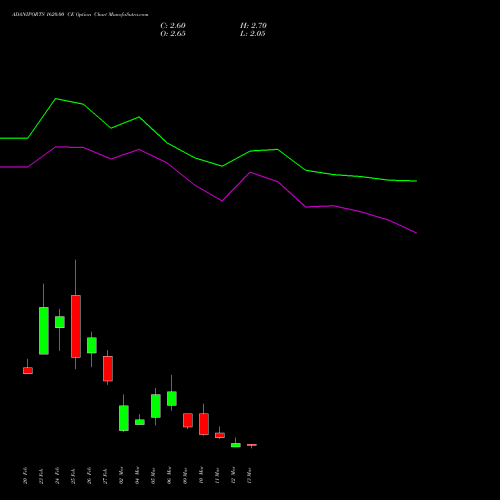Select the close value C: 2.60
Screen dimensions: 500x500
(173, 26)
